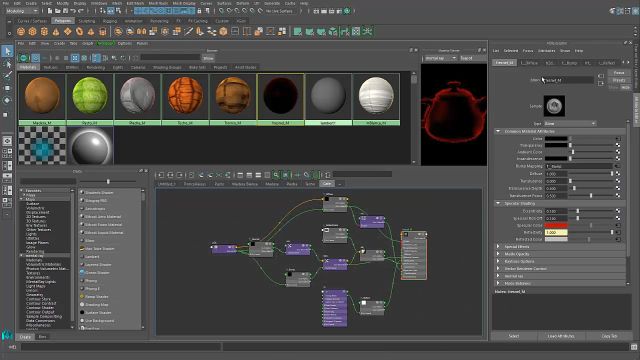640x360 pixels.
Task: Click the green-circled Hypershade browser toolbar icon
Action: pos(24,58)
